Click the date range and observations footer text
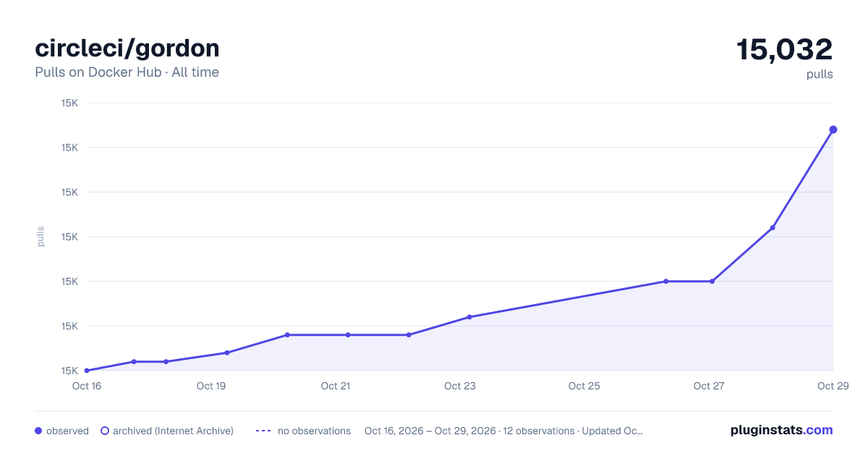868x456 pixels. (x=503, y=431)
